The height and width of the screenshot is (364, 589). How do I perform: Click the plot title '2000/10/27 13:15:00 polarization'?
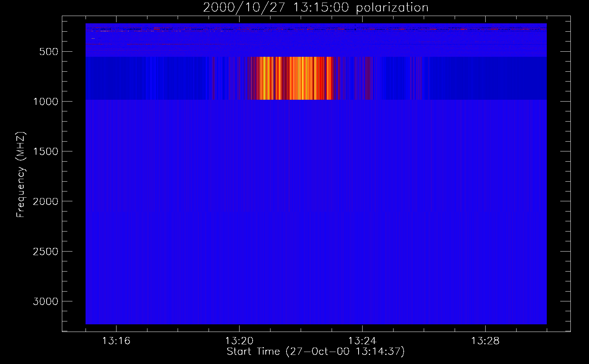click(316, 8)
